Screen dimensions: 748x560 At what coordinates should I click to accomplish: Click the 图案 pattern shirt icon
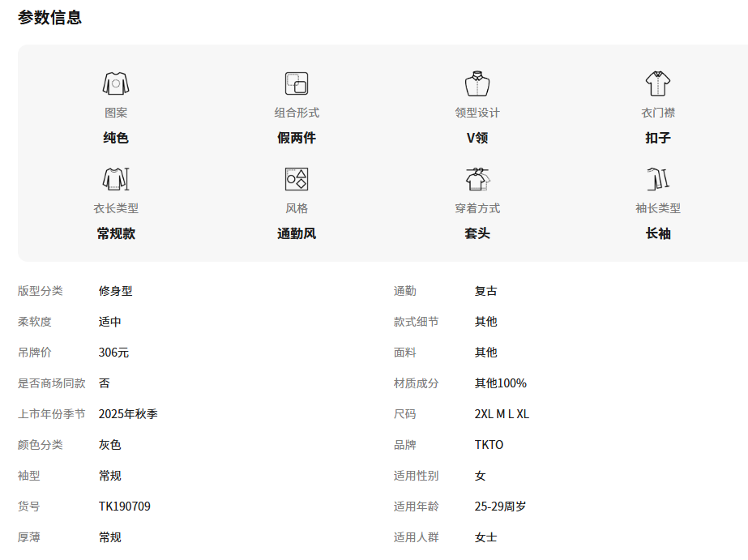(x=116, y=83)
